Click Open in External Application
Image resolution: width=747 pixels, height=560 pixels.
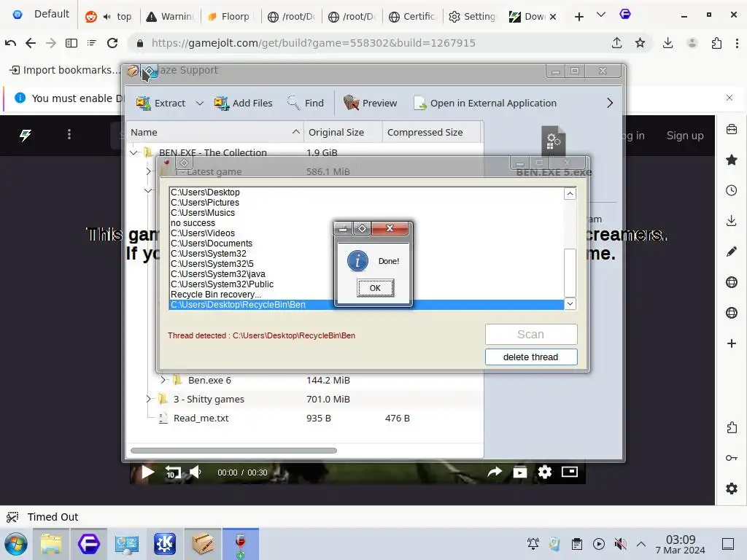[484, 103]
